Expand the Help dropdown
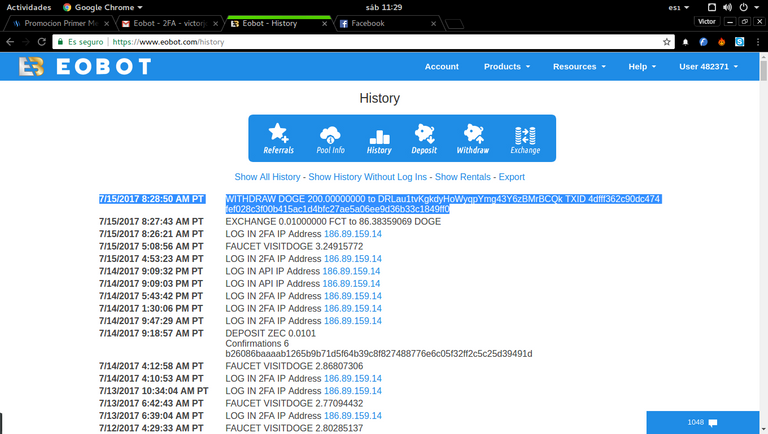The height and width of the screenshot is (434, 768). click(642, 67)
